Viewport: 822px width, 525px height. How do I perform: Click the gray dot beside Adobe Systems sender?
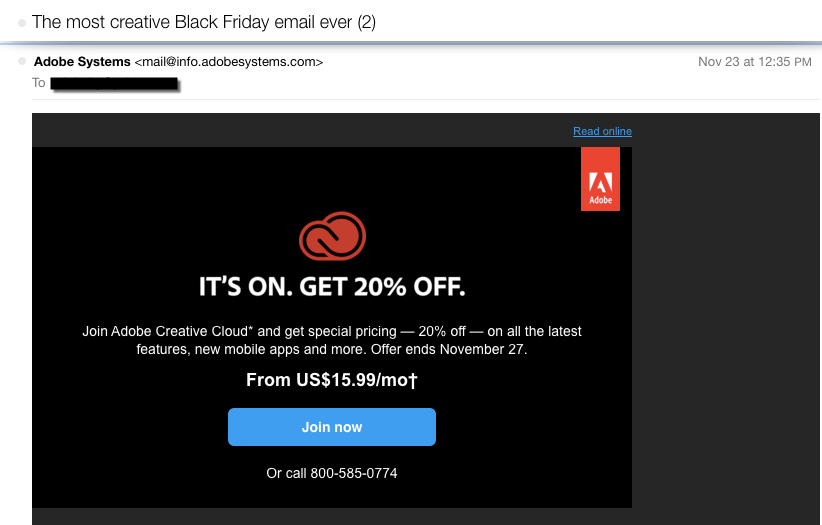(x=22, y=61)
